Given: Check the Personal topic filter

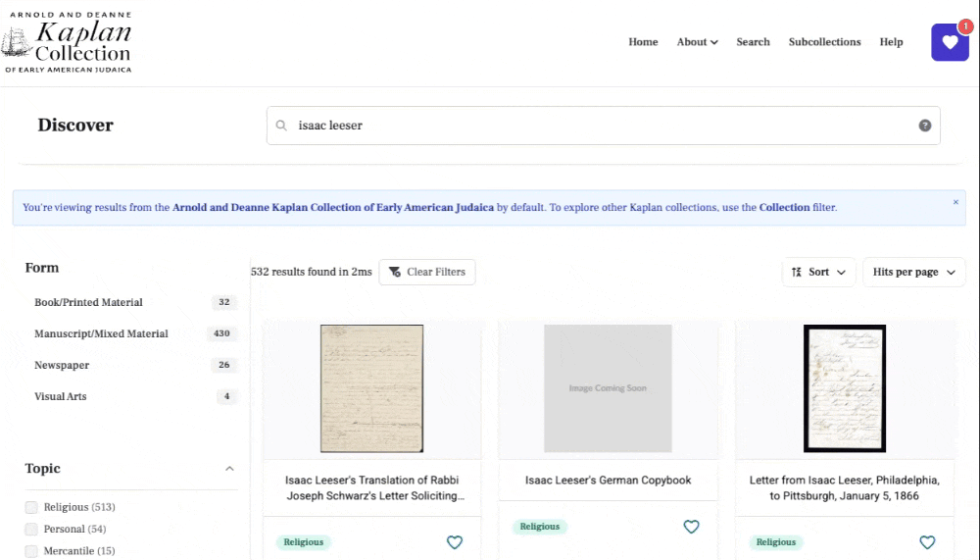Looking at the screenshot, I should pyautogui.click(x=31, y=530).
